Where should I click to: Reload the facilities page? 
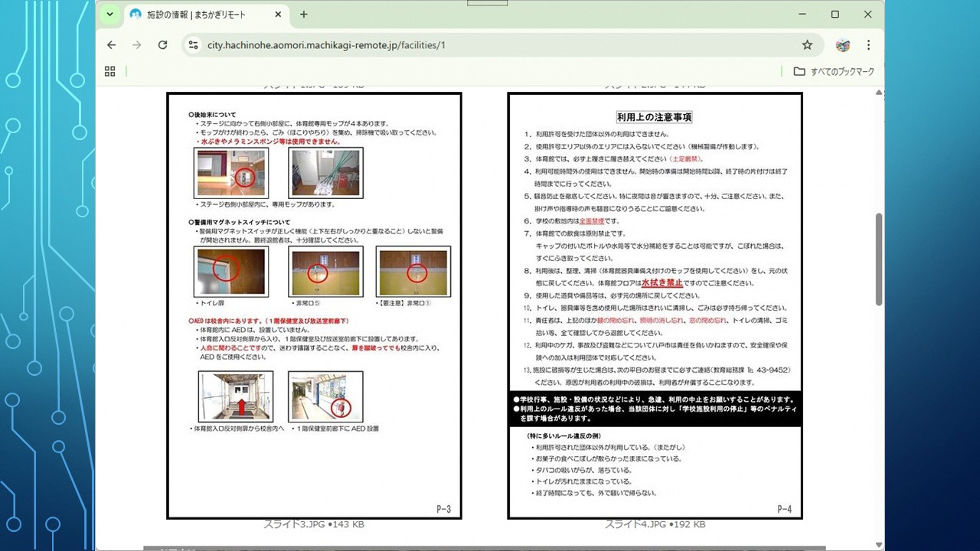[x=162, y=45]
